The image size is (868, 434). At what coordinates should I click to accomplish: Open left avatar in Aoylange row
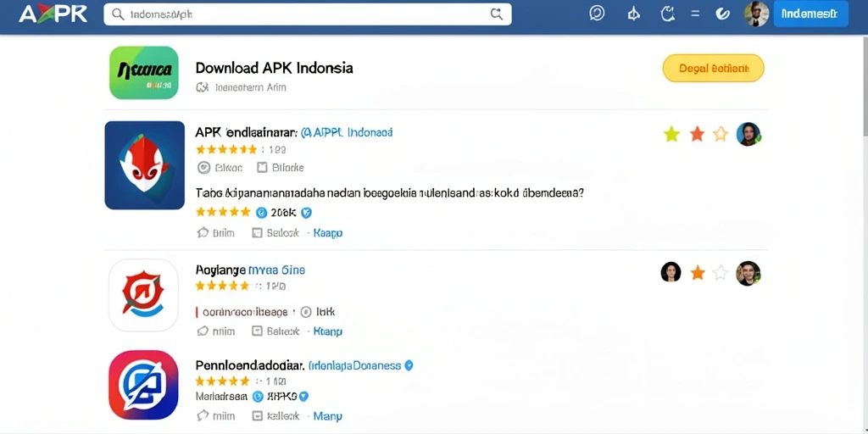click(671, 272)
